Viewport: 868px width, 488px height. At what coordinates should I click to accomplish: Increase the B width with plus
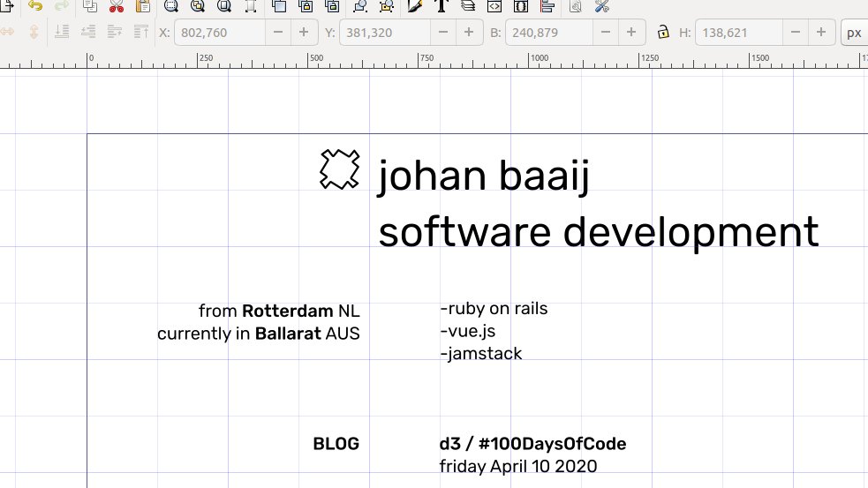[x=631, y=33]
